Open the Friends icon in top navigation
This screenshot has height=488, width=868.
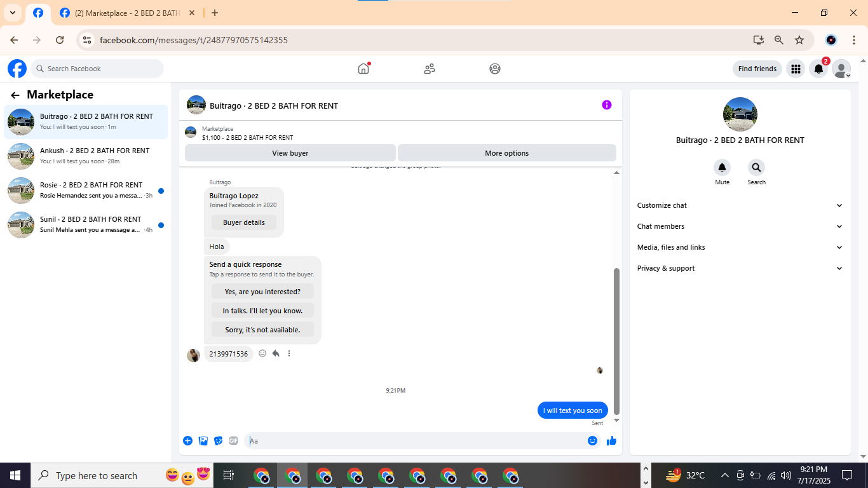tap(430, 69)
